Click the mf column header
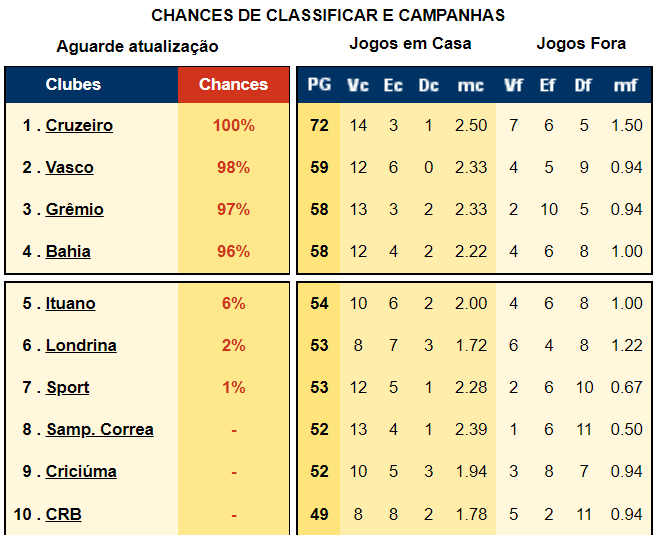This screenshot has width=658, height=535. point(626,85)
